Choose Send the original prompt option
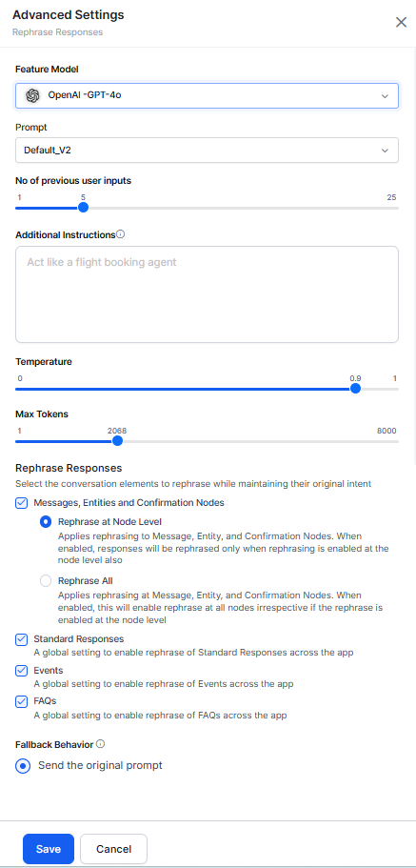The width and height of the screenshot is (416, 868). (x=23, y=766)
